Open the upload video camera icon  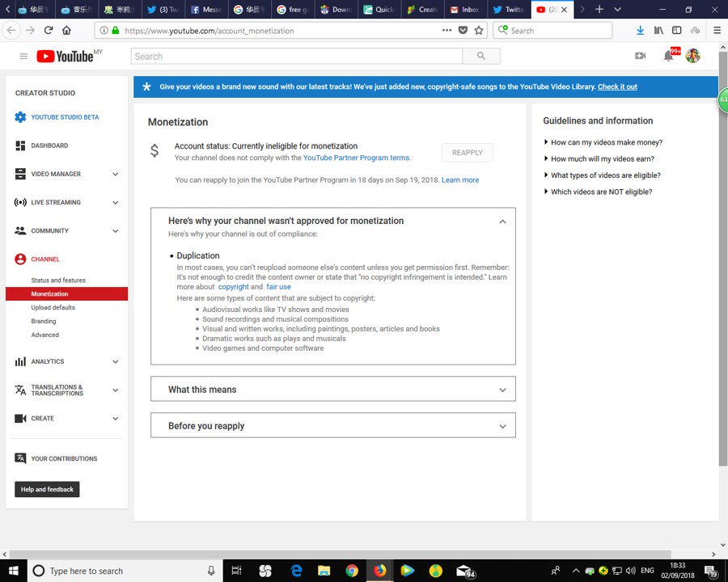pyautogui.click(x=641, y=56)
